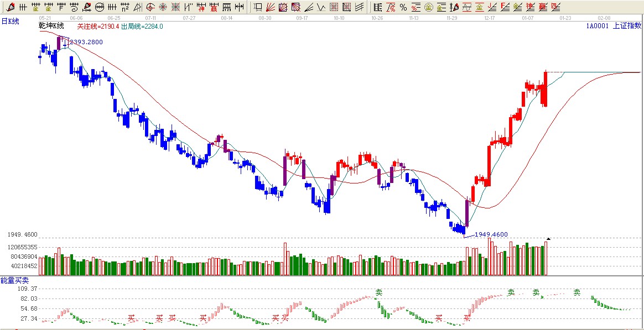Select the red fan lines tool
This screenshot has height=330, width=644.
[271, 7]
